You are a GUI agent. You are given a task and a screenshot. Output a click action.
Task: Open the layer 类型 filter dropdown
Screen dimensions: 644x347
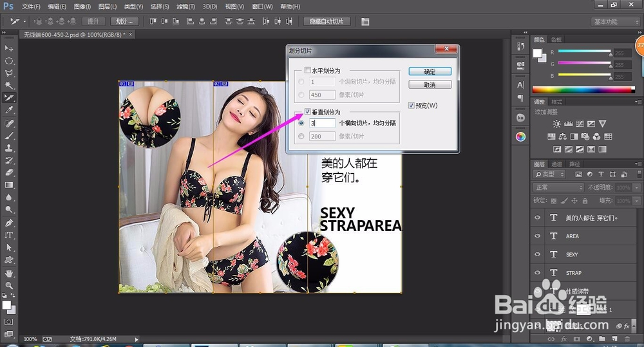[550, 174]
